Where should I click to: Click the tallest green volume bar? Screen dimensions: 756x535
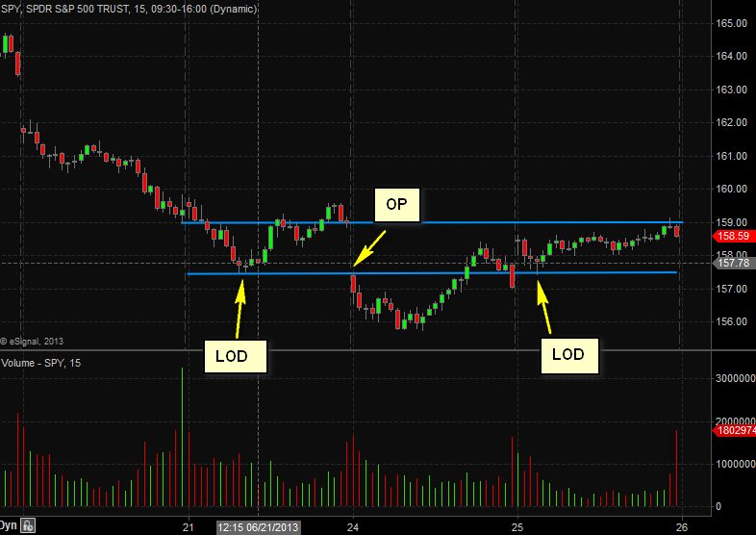tap(182, 437)
